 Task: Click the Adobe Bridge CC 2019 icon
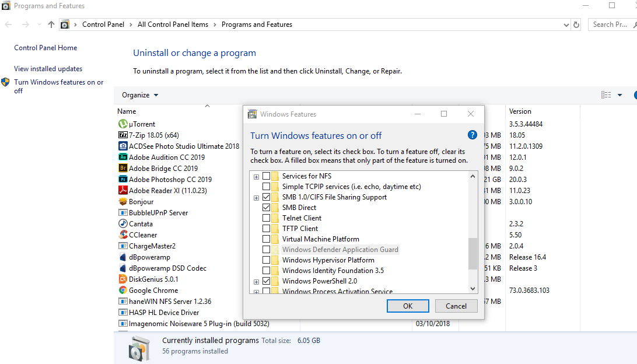[123, 168]
